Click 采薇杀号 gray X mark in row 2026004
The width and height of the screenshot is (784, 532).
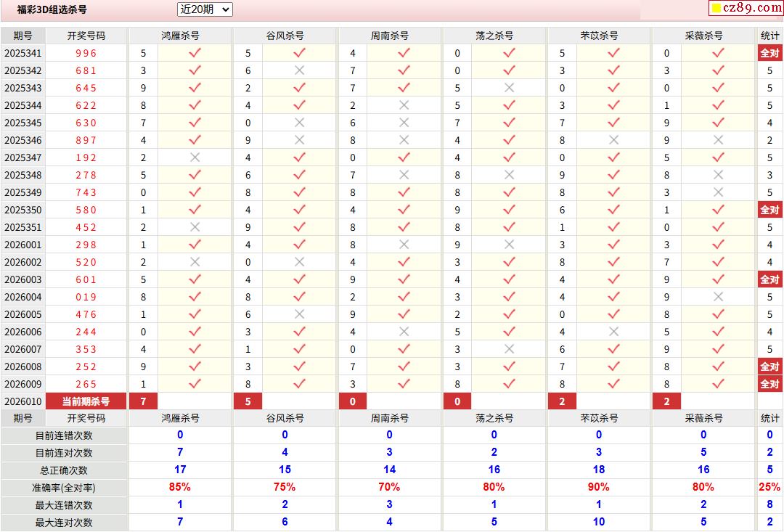pos(718,297)
